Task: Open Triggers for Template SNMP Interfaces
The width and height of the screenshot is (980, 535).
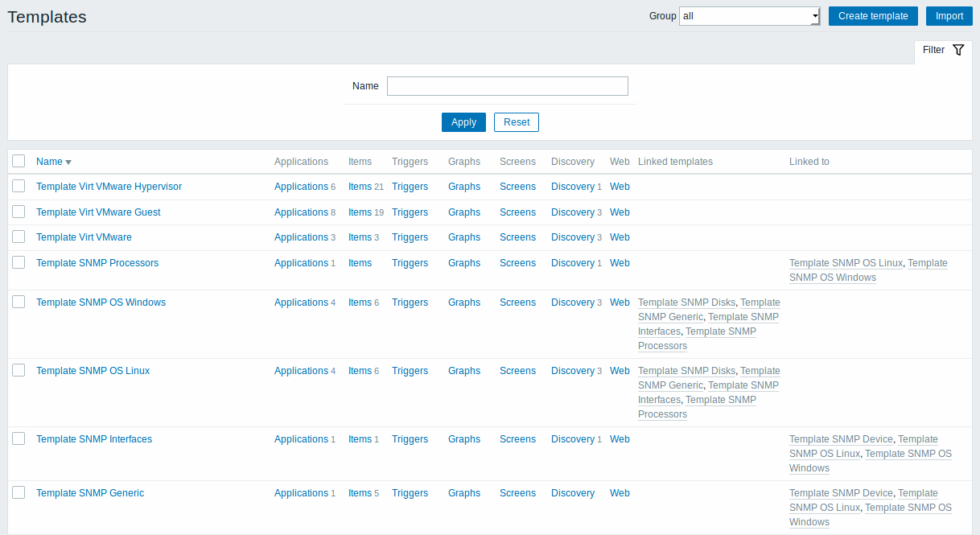Action: (410, 439)
